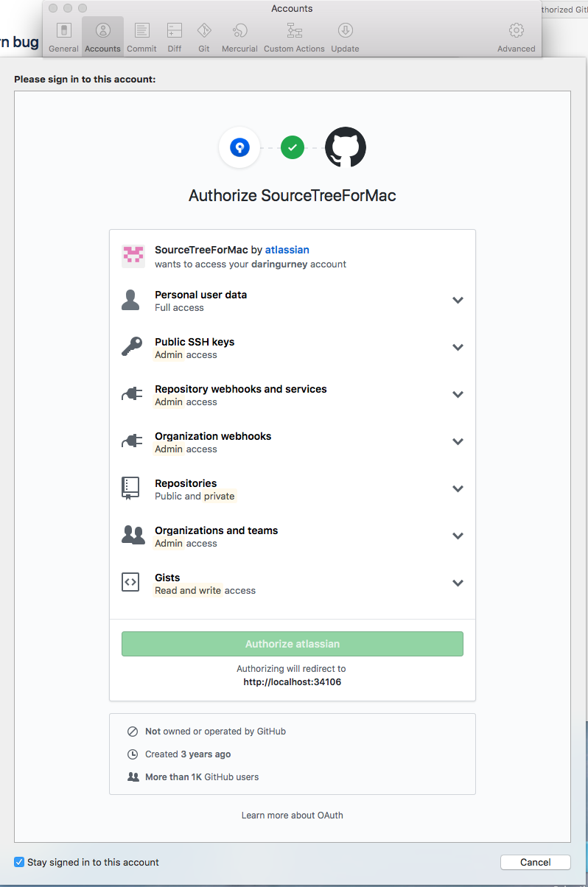
Task: Open the Diff preferences pane
Action: point(175,37)
